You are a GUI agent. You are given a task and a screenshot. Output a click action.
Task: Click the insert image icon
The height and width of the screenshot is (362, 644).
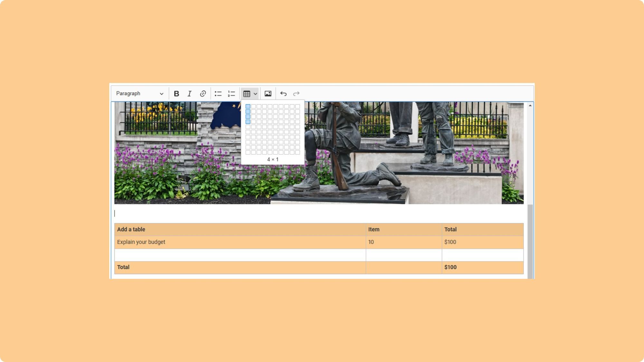pos(268,94)
